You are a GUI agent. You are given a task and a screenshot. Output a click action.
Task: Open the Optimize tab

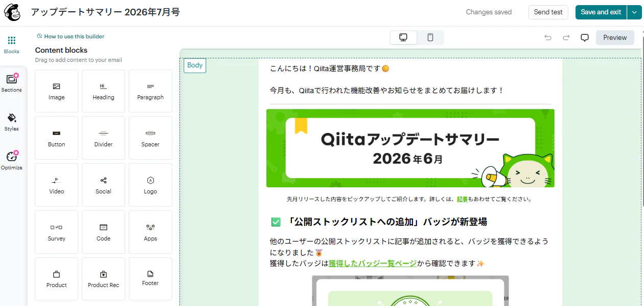12,161
